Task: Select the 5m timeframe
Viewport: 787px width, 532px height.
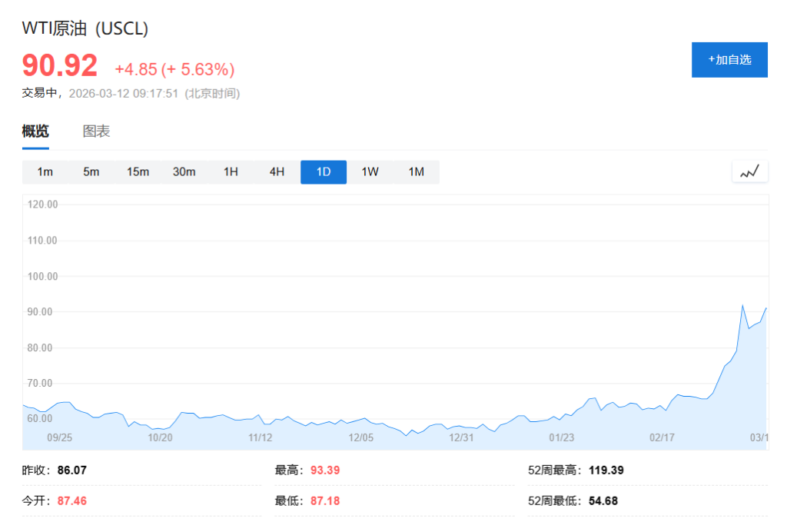Action: coord(91,171)
